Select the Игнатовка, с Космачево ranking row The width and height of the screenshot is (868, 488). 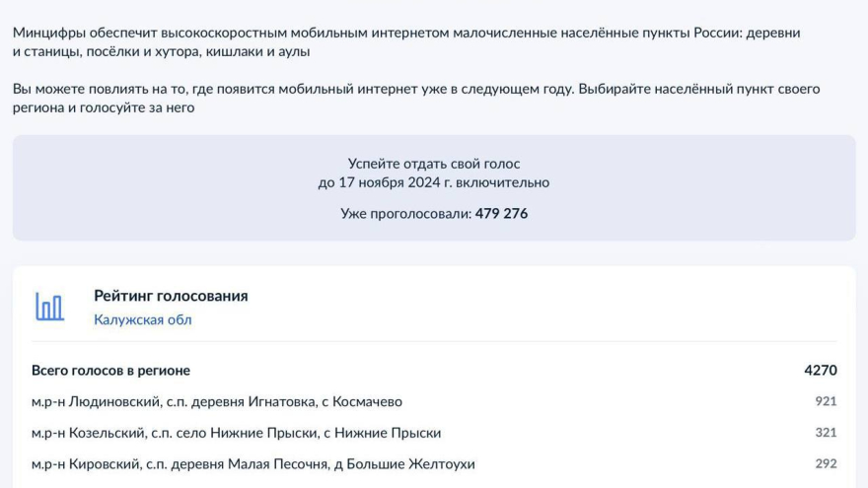coord(434,401)
